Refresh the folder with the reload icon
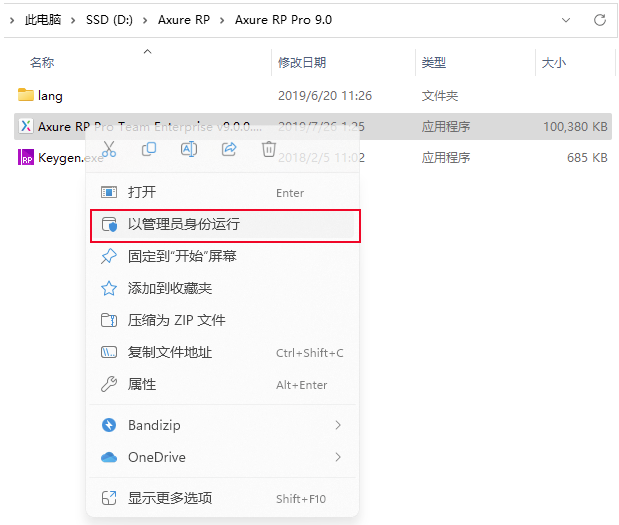This screenshot has height=525, width=619. pyautogui.click(x=600, y=20)
